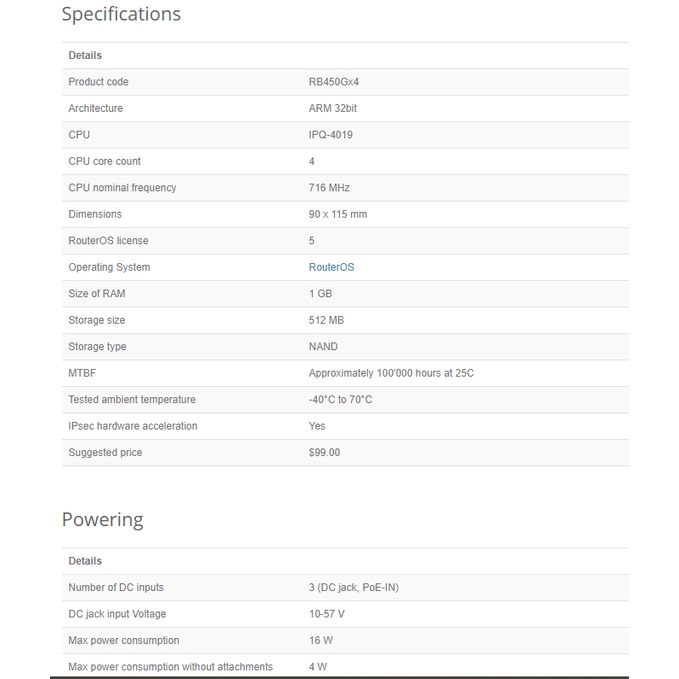Select the 10-57 V input voltage value
The image size is (679, 679).
click(327, 614)
